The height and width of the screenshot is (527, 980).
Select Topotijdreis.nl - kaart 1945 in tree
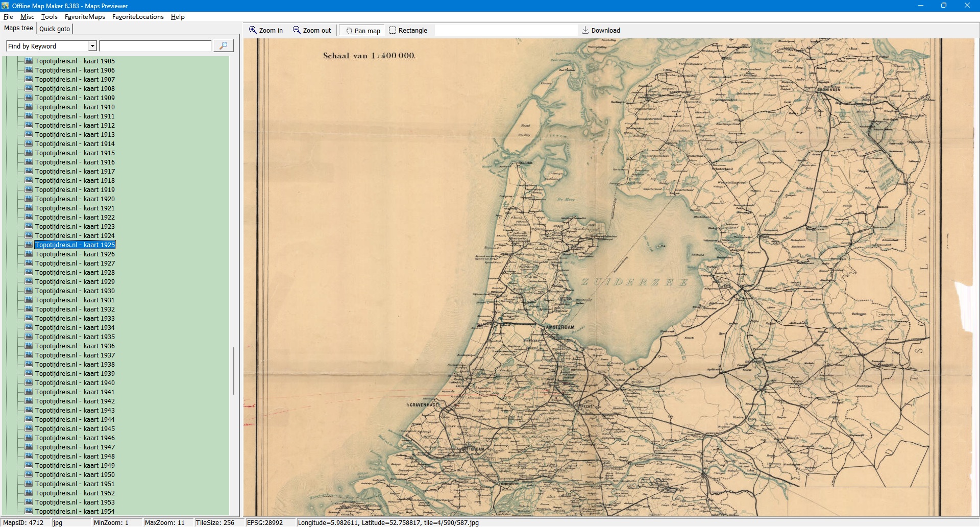pyautogui.click(x=75, y=428)
